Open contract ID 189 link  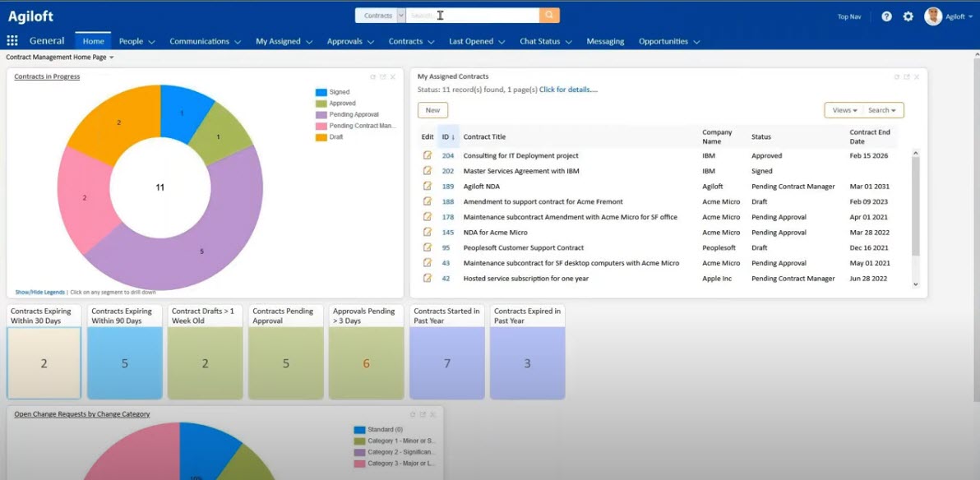(x=447, y=187)
